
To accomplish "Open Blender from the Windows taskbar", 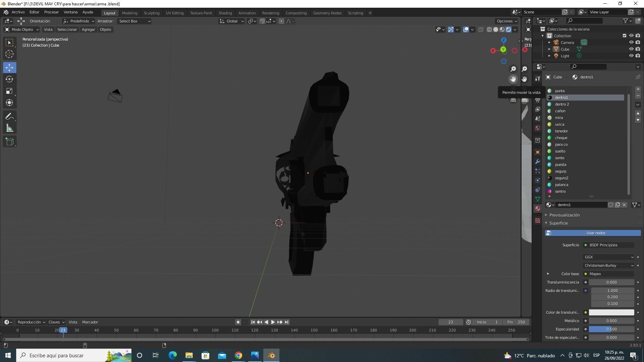I will [x=271, y=355].
